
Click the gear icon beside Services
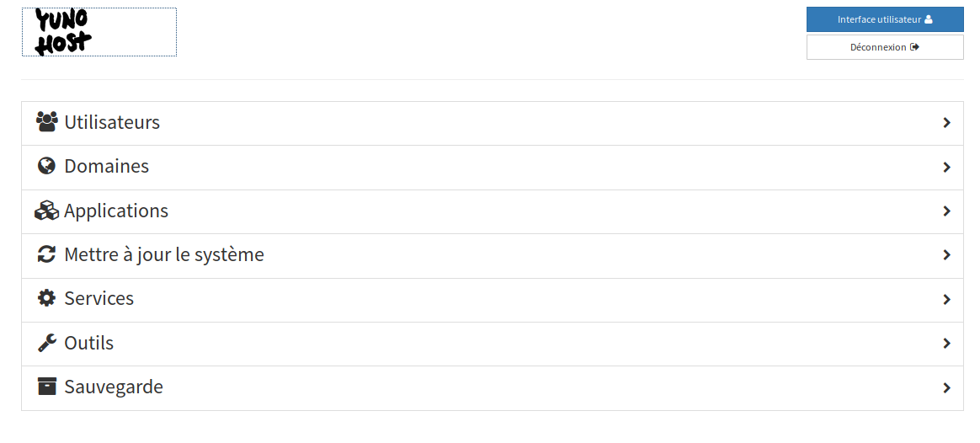coord(47,298)
